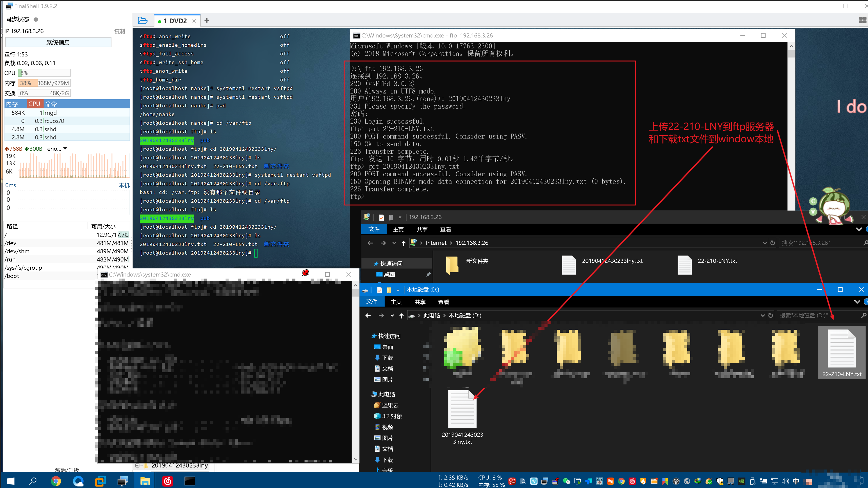Viewport: 868px width, 488px height.
Task: Click the FinalShell folder open icon
Action: tap(143, 21)
